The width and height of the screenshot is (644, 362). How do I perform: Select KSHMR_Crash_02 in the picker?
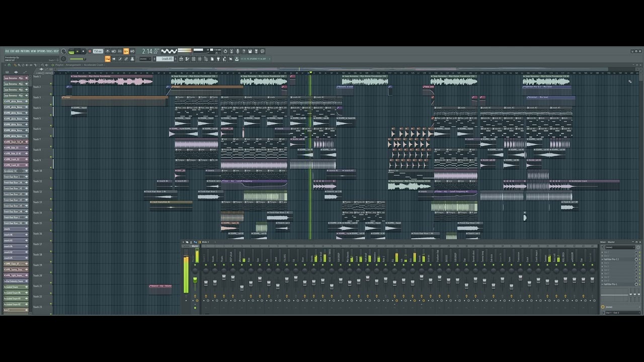tap(16, 159)
